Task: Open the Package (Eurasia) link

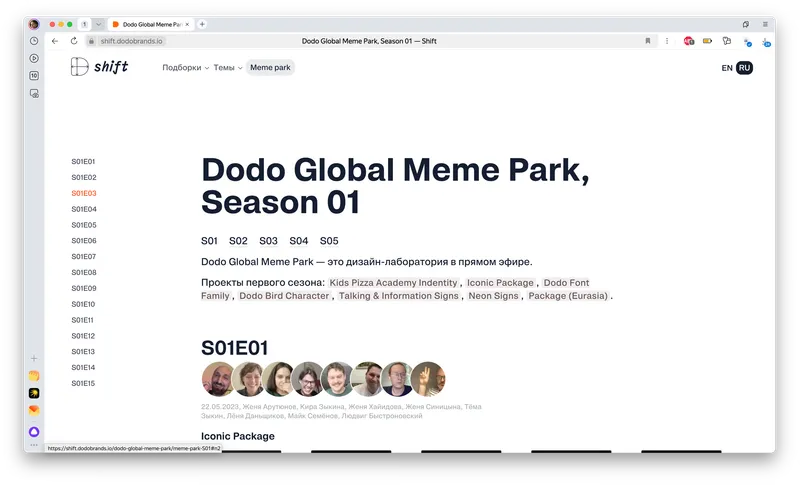Action: coord(568,296)
